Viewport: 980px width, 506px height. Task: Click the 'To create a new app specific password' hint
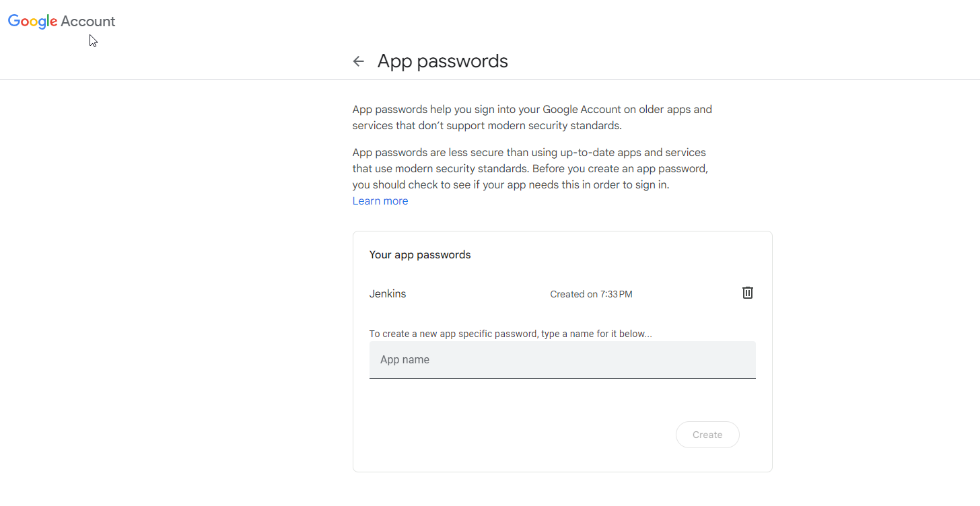pyautogui.click(x=510, y=334)
